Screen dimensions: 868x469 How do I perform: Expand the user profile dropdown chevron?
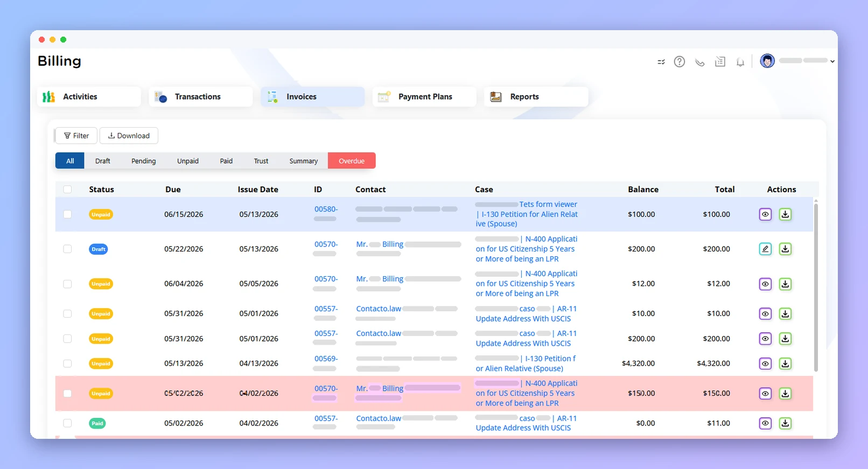point(832,61)
